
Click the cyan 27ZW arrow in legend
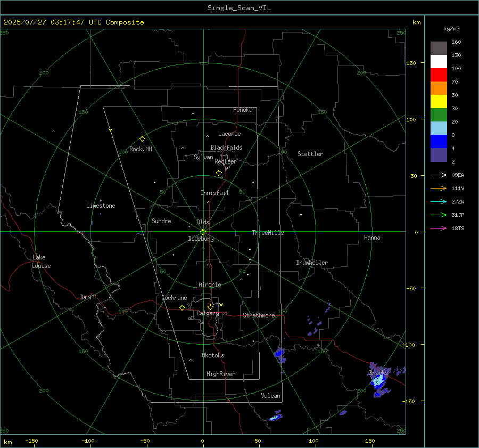439,201
